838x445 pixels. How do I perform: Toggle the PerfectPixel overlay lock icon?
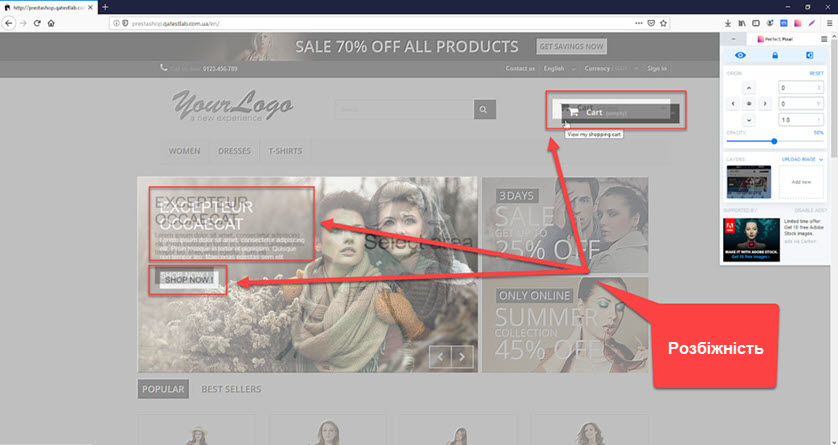774,56
